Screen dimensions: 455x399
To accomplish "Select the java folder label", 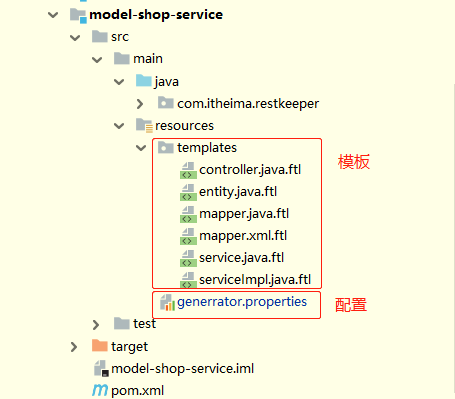I will pos(166,82).
